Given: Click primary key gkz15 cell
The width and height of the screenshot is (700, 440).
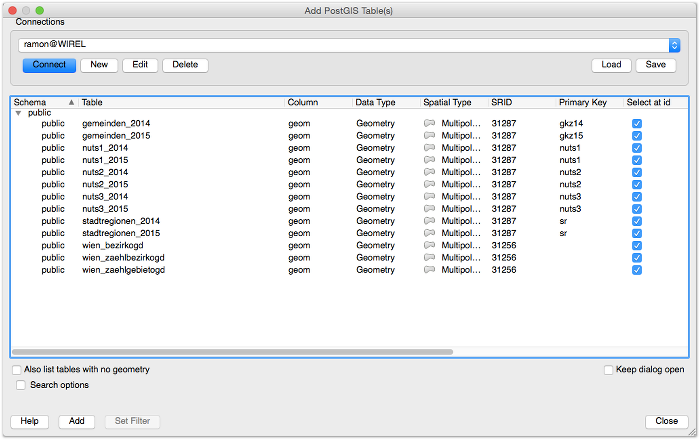Looking at the screenshot, I should [x=571, y=135].
